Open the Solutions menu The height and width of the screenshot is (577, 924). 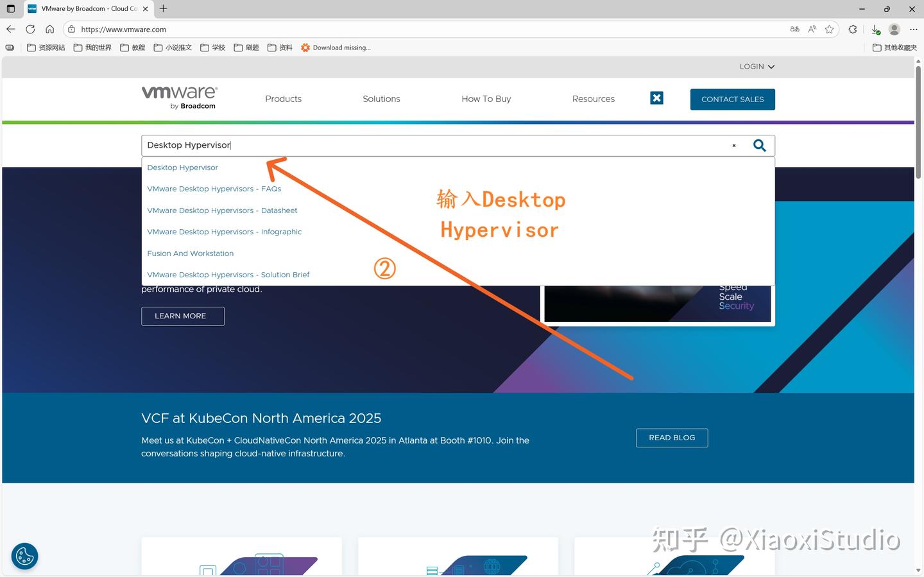coord(381,99)
